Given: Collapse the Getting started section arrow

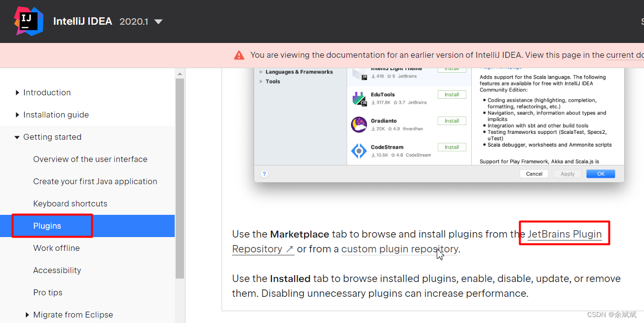Looking at the screenshot, I should pyautogui.click(x=17, y=137).
